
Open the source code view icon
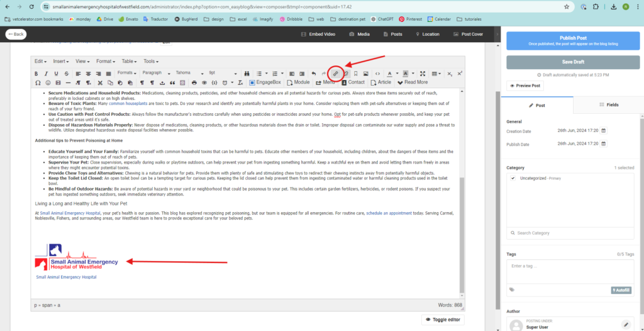click(377, 73)
